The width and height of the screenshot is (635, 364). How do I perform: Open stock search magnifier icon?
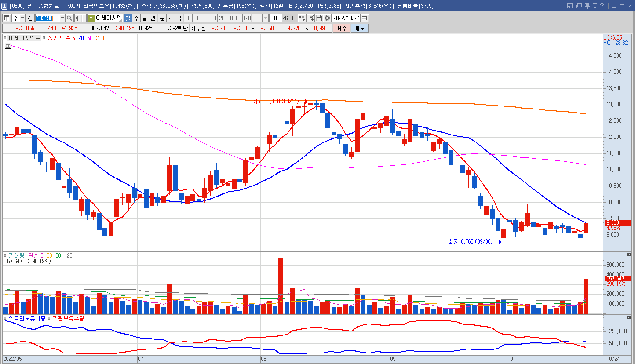pyautogui.click(x=69, y=18)
